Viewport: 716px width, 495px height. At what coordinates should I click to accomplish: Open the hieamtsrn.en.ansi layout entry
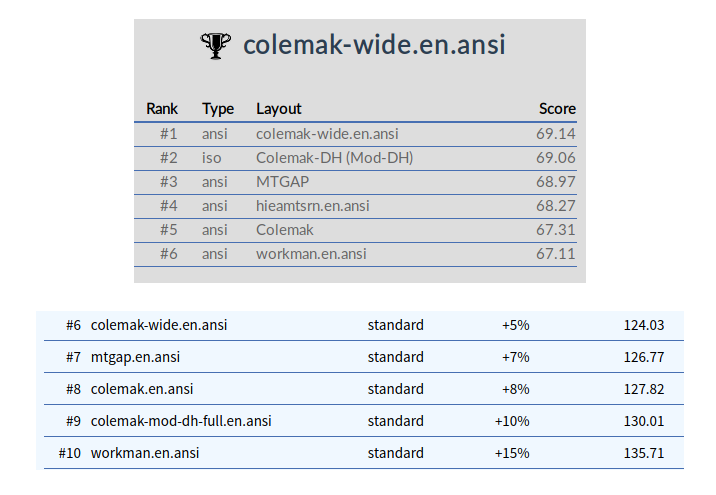pyautogui.click(x=312, y=206)
